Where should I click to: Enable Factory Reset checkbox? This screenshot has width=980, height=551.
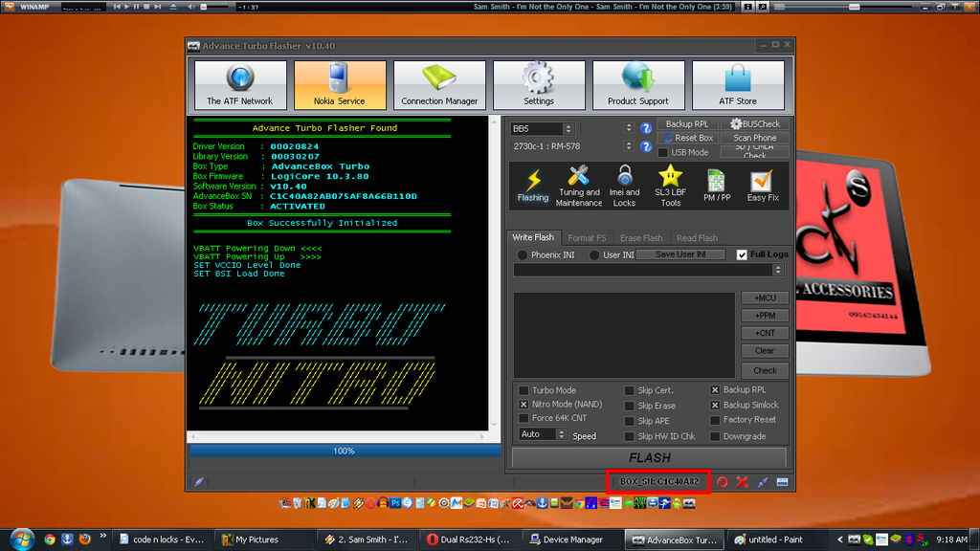coord(715,421)
